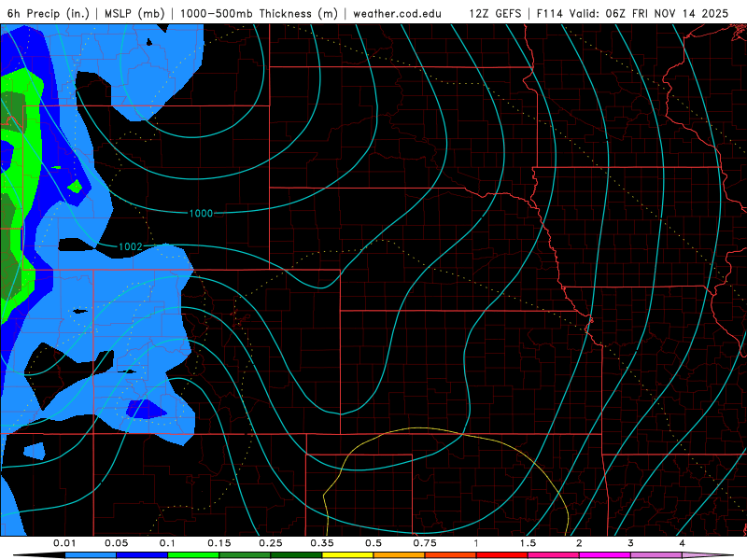
Task: Click the dark blue 0.05–0.1 legend swatch
Action: pos(142,555)
